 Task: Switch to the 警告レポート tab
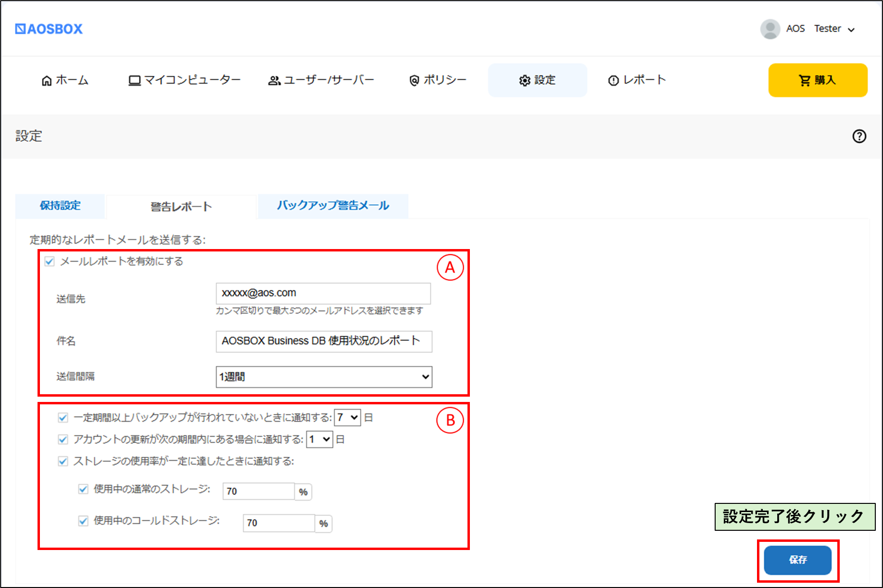coord(181,207)
